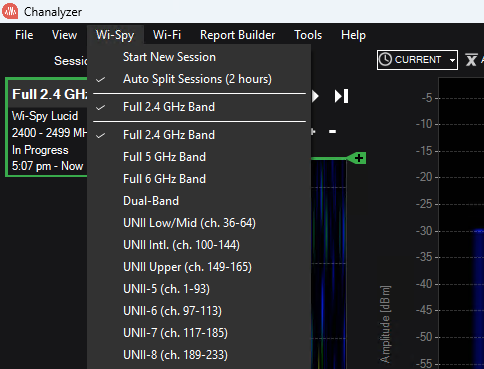Click the 5:07 pm - Now text

47,166
